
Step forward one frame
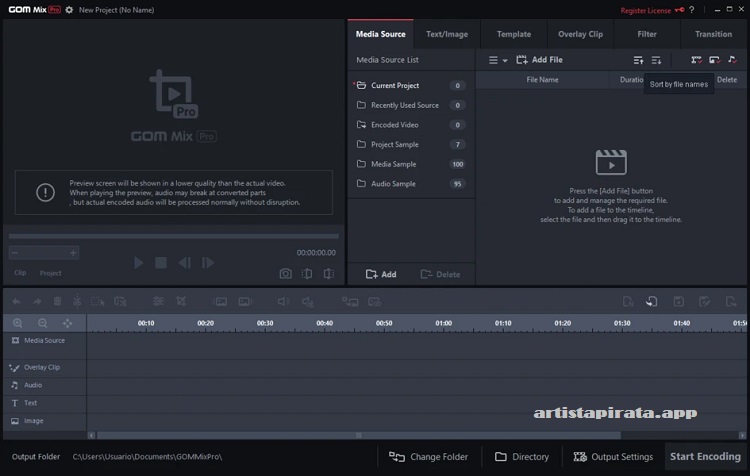coord(208,263)
